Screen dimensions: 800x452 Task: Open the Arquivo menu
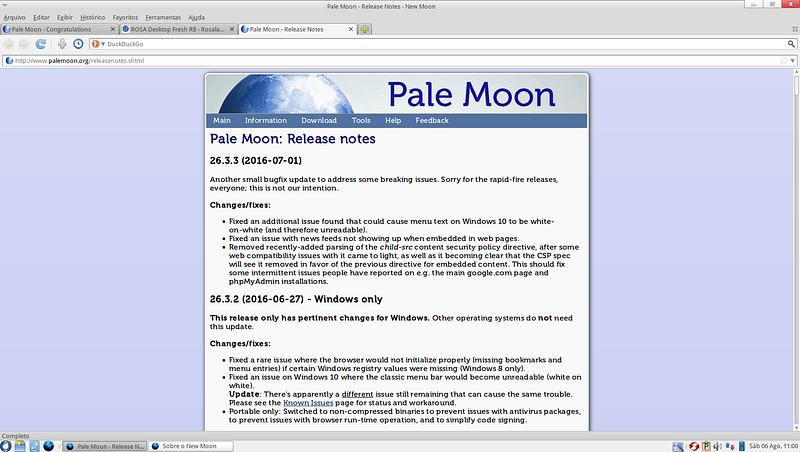point(14,17)
